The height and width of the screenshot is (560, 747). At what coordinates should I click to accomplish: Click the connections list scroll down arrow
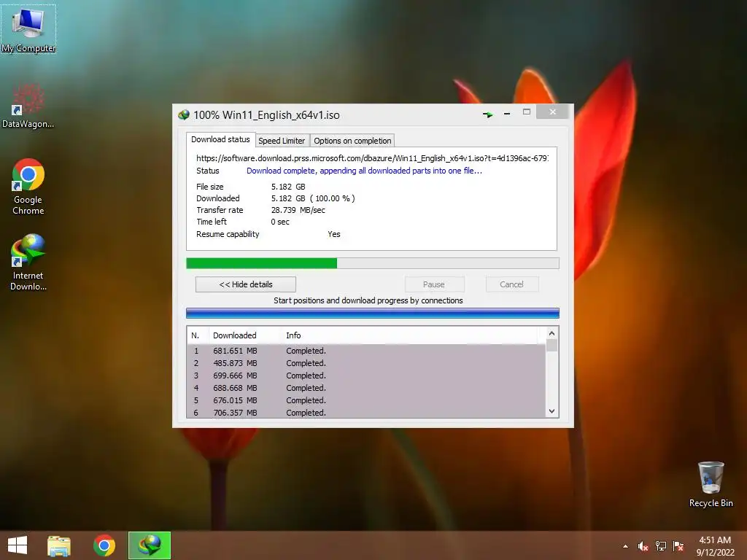[551, 411]
